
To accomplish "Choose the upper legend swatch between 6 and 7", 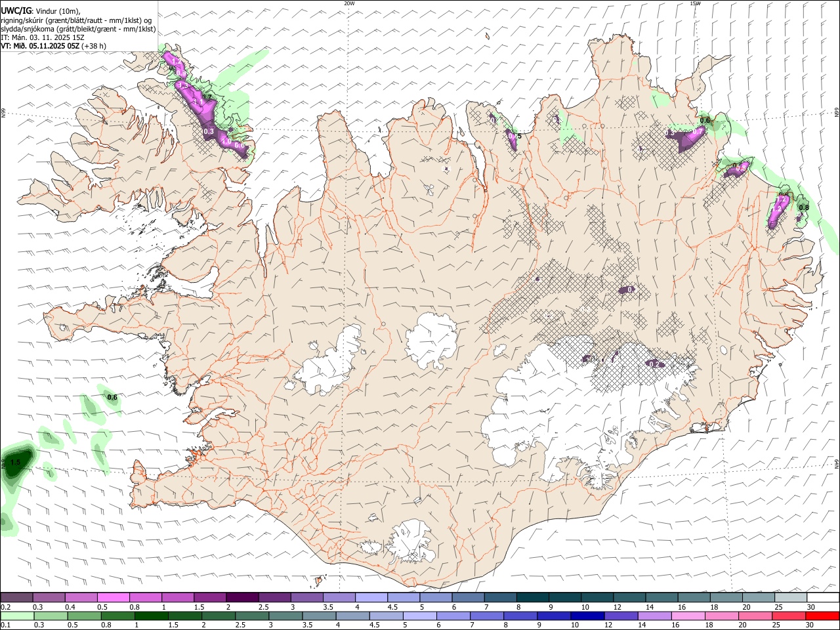I will 467,597.
